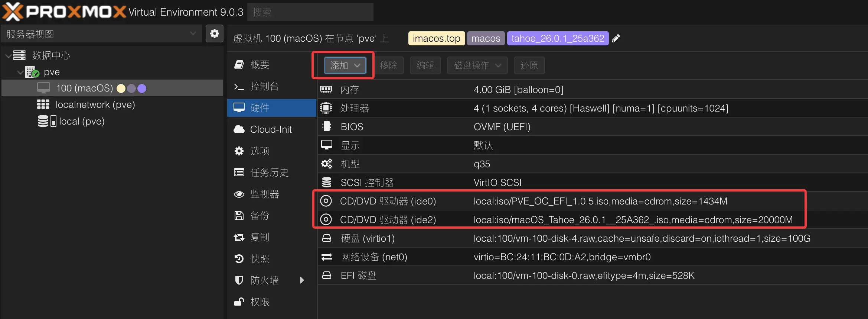This screenshot has width=868, height=319.
Task: Click the 编辑 (Edit) button
Action: click(425, 65)
